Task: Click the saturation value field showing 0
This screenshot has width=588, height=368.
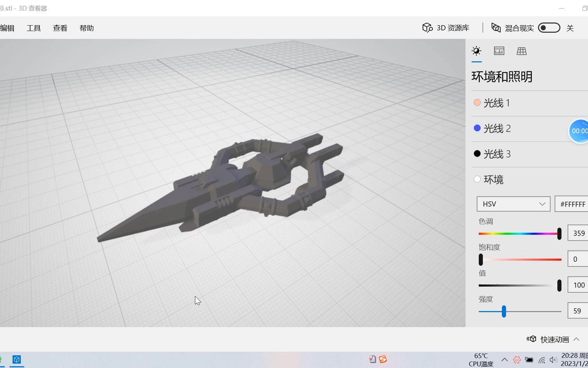Action: [578, 259]
